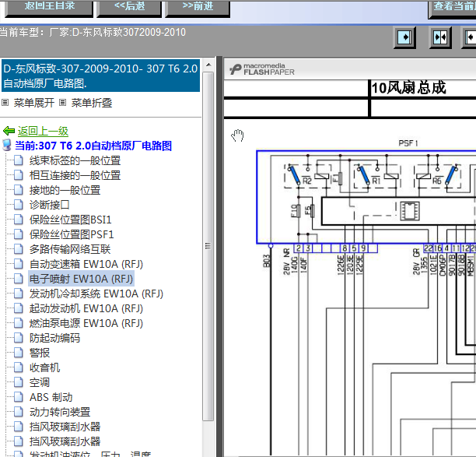The height and width of the screenshot is (457, 476).
Task: Click the expand-right panel arrow icon
Action: pyautogui.click(x=404, y=37)
